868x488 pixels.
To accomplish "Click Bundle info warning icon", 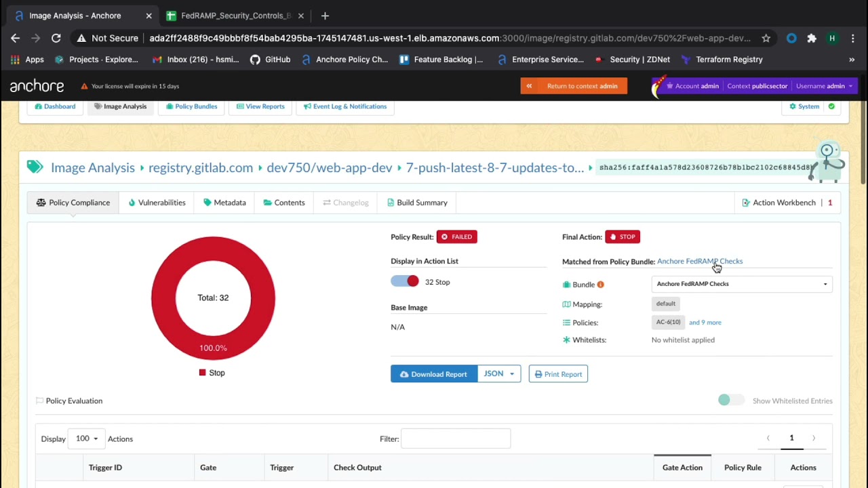I will tap(600, 285).
